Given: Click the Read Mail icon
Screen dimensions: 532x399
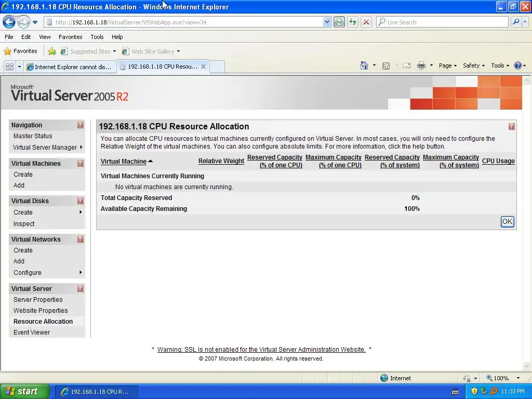Looking at the screenshot, I should pos(406,66).
